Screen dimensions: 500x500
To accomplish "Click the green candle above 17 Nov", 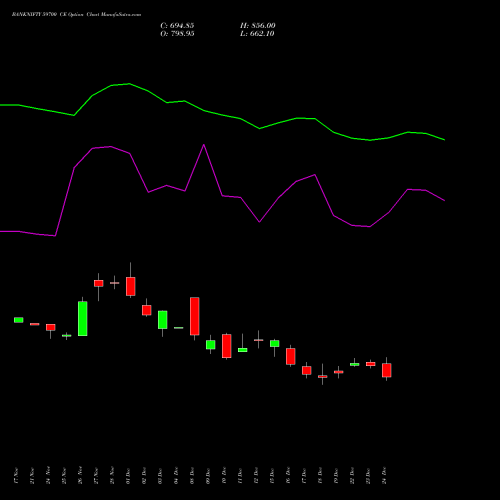I will pos(19,320).
